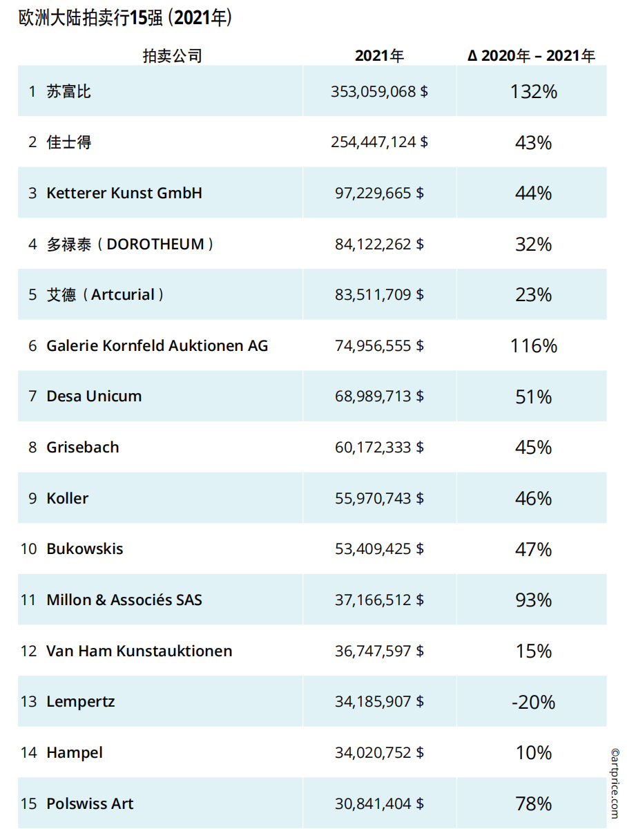
Task: Click Galerie Kornfeld Auktionen AG name
Action: [157, 345]
